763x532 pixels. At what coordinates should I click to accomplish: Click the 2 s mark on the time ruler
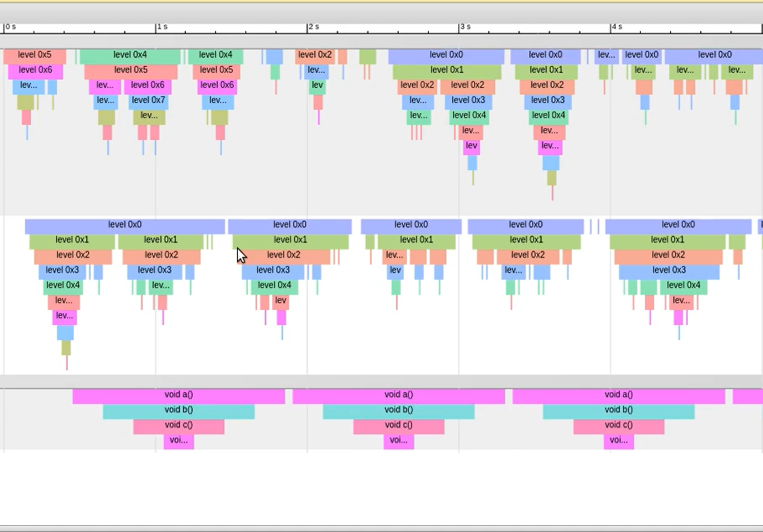click(x=308, y=28)
